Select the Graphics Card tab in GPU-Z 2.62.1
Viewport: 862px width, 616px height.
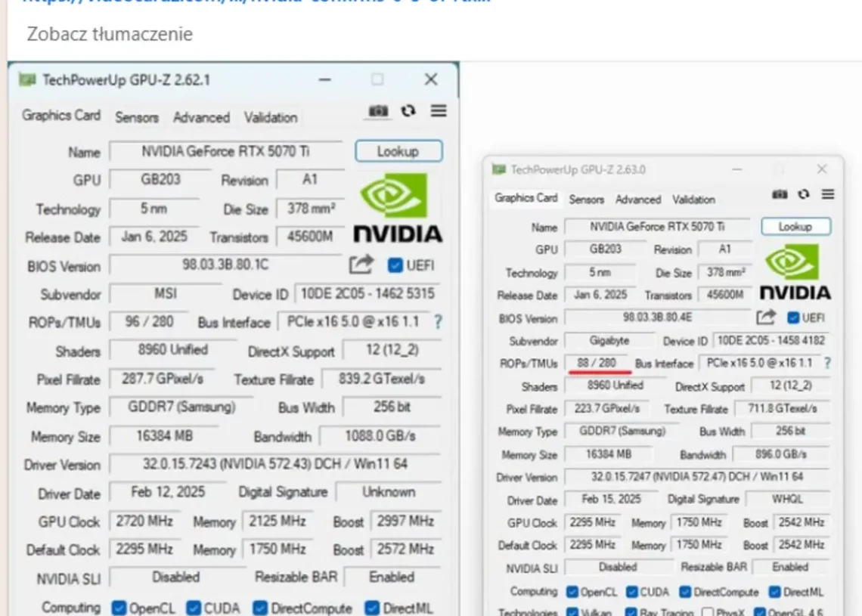(x=61, y=116)
